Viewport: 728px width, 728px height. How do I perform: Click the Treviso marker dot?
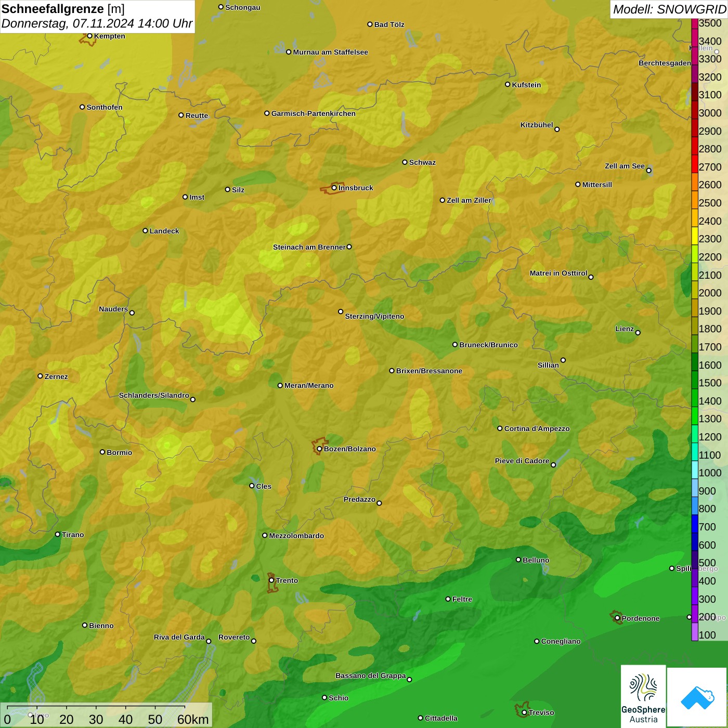524,712
